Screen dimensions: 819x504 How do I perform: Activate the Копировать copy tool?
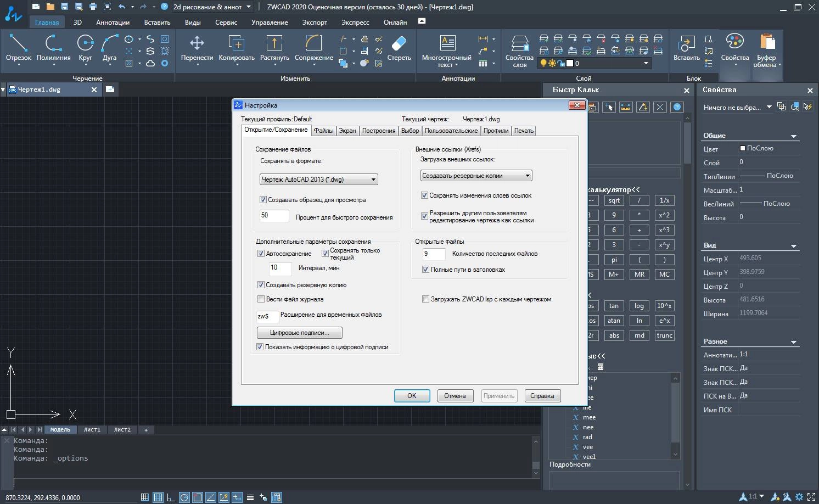[237, 48]
